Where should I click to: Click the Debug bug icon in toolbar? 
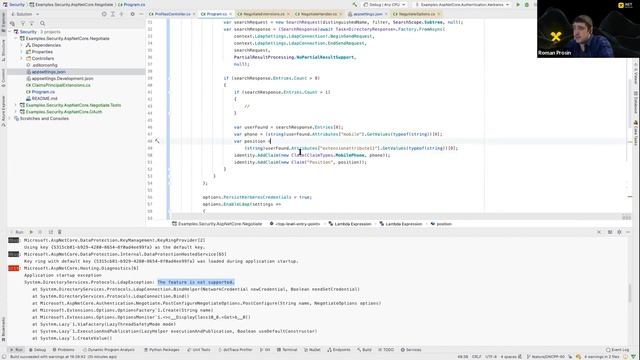pyautogui.click(x=527, y=4)
